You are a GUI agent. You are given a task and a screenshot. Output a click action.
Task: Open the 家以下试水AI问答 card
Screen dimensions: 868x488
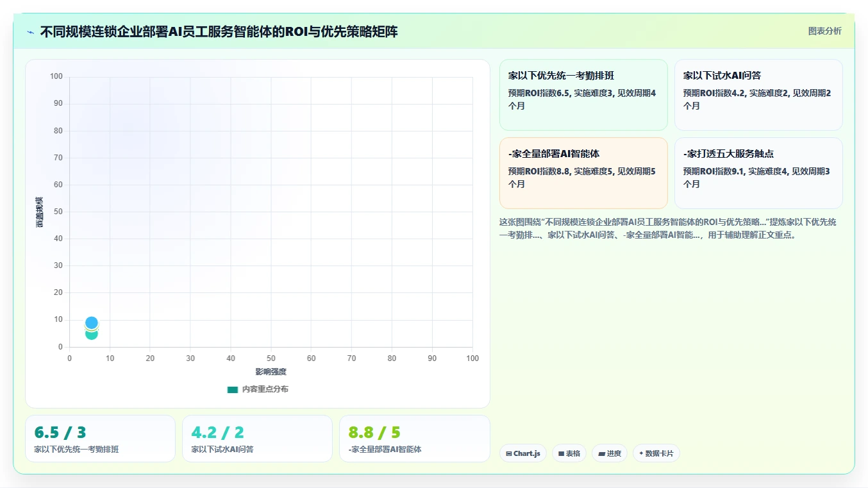[x=758, y=95]
